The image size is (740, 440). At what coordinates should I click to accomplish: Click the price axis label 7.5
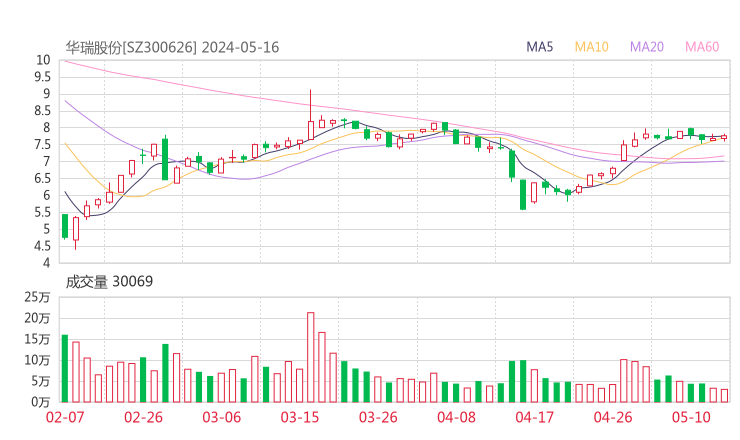coord(42,145)
